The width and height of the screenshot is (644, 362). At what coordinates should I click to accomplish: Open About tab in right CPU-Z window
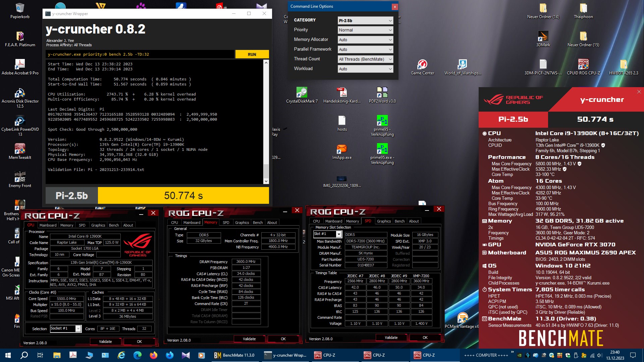click(x=414, y=221)
